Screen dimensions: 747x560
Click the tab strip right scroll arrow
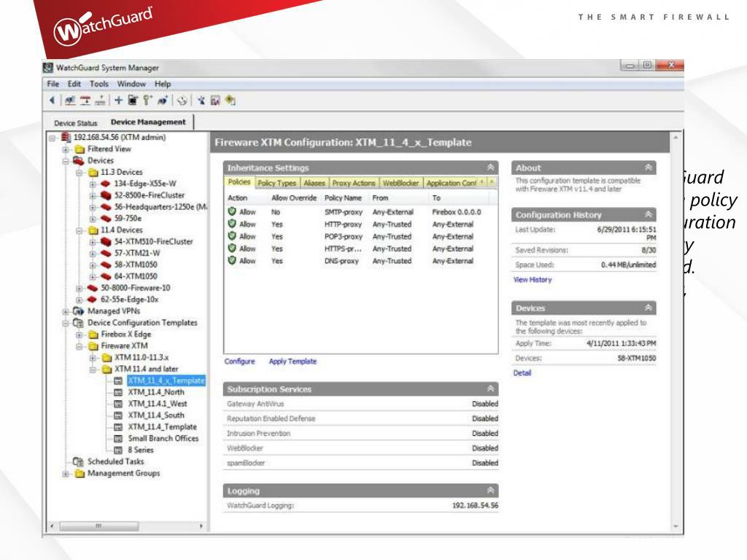(492, 182)
